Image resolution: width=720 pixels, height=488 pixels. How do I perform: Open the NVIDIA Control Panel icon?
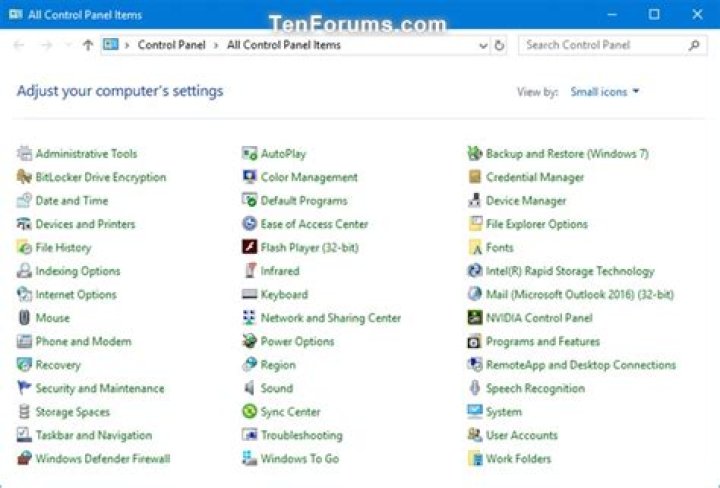click(x=474, y=317)
